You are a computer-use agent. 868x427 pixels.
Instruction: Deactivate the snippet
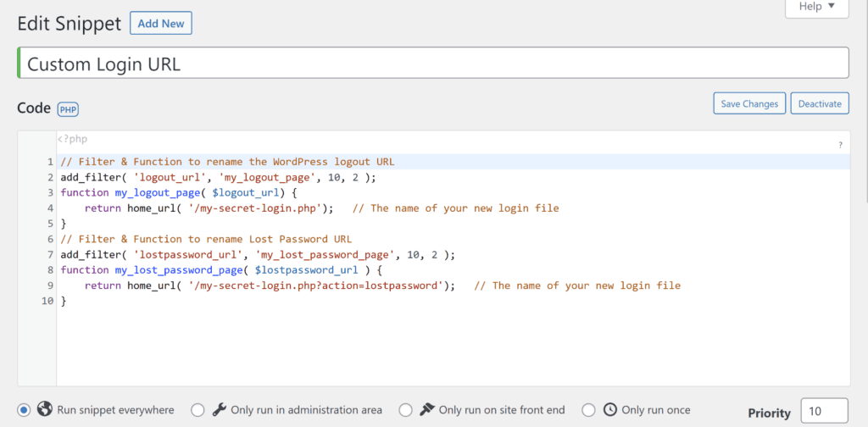820,103
